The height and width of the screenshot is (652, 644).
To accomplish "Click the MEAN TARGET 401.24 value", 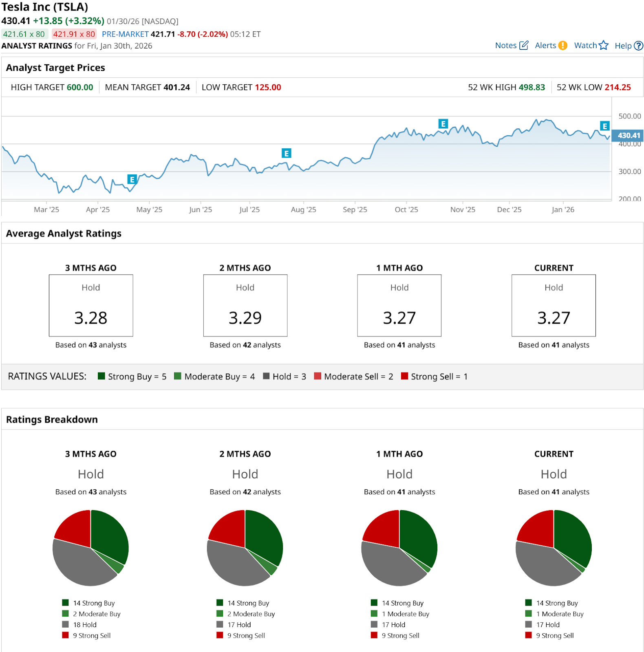I will click(177, 87).
